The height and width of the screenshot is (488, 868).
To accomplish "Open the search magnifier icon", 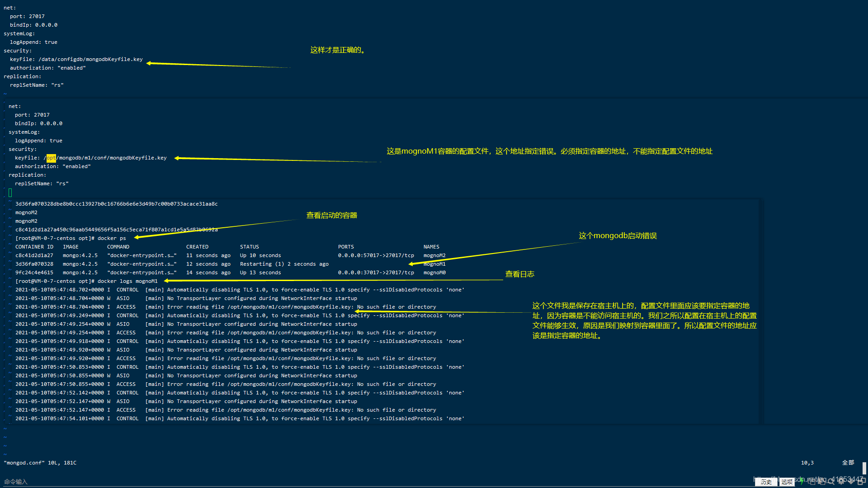I will 831,482.
